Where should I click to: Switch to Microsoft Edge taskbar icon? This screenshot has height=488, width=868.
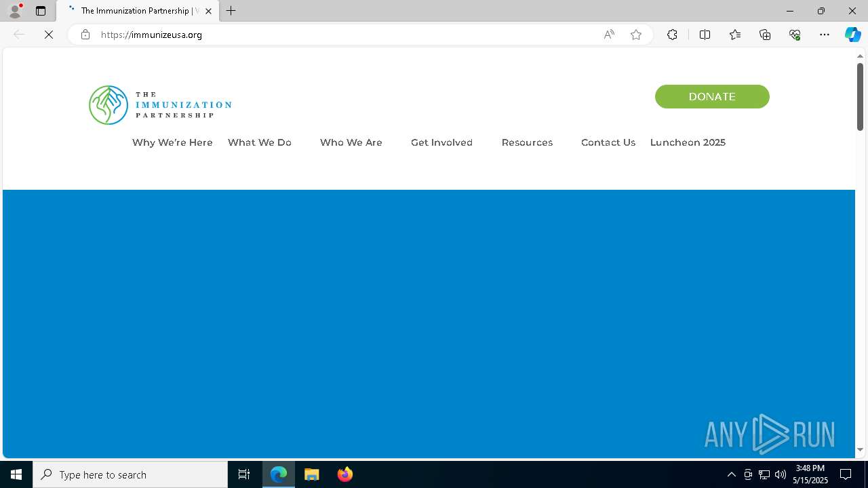tap(279, 474)
